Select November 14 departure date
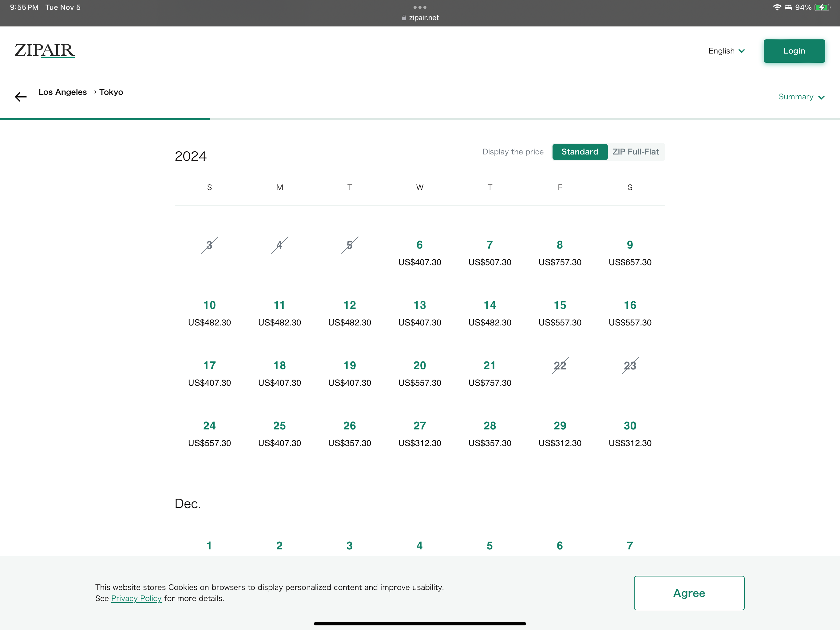Image resolution: width=840 pixels, height=630 pixels. [490, 313]
